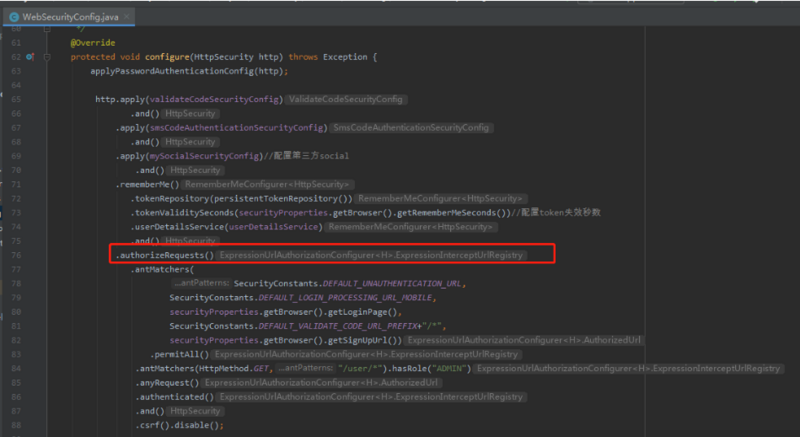Click the //配置token失效秒数 comment
Viewport: 800px width, 437px height.
click(556, 213)
